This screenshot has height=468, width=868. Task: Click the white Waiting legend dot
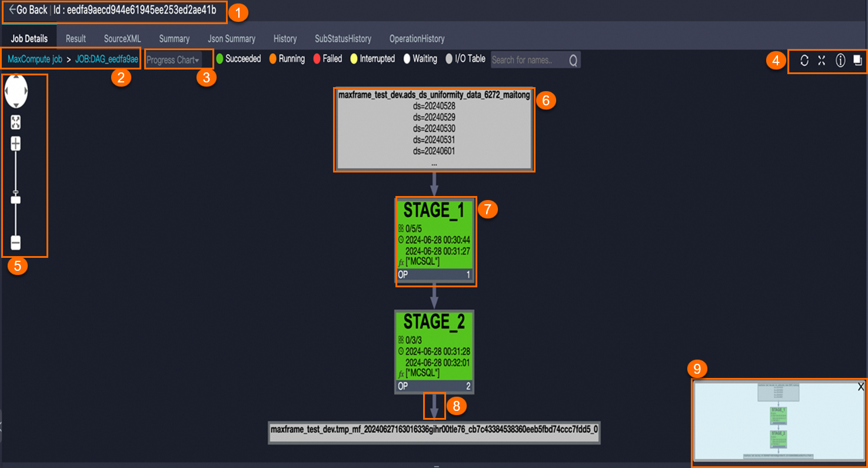pyautogui.click(x=407, y=59)
